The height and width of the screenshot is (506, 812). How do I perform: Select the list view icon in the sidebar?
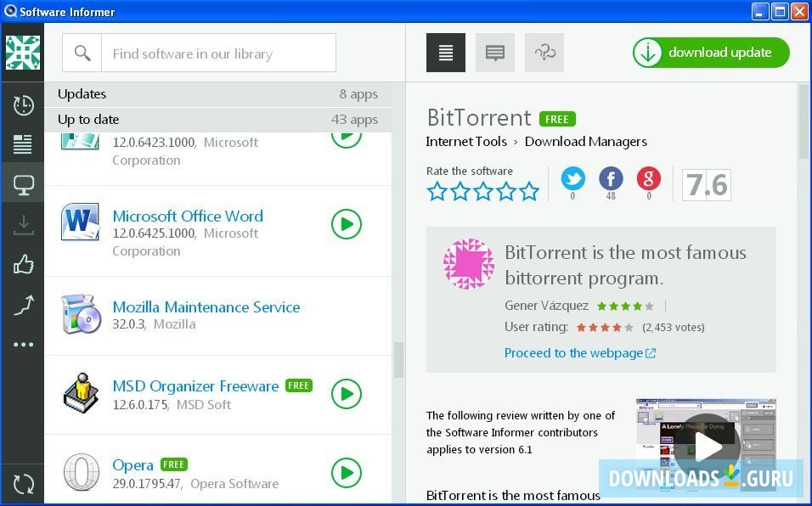point(23,144)
